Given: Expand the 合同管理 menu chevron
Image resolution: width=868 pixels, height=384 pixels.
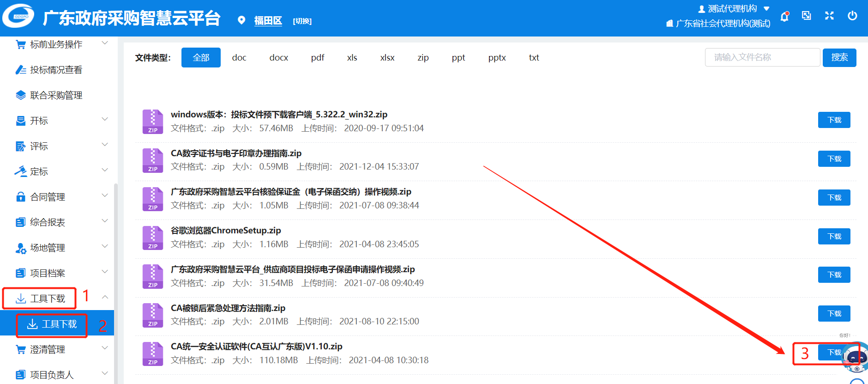Looking at the screenshot, I should tap(105, 195).
